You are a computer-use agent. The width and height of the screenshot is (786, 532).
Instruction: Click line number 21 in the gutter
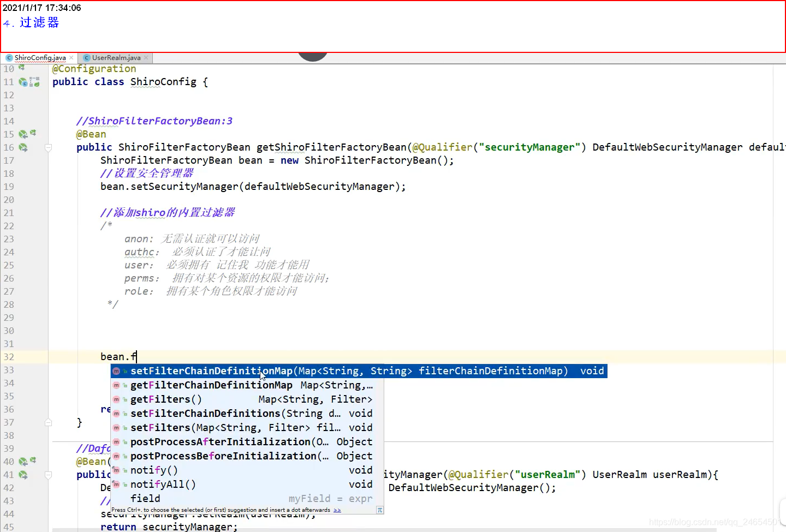coord(9,213)
